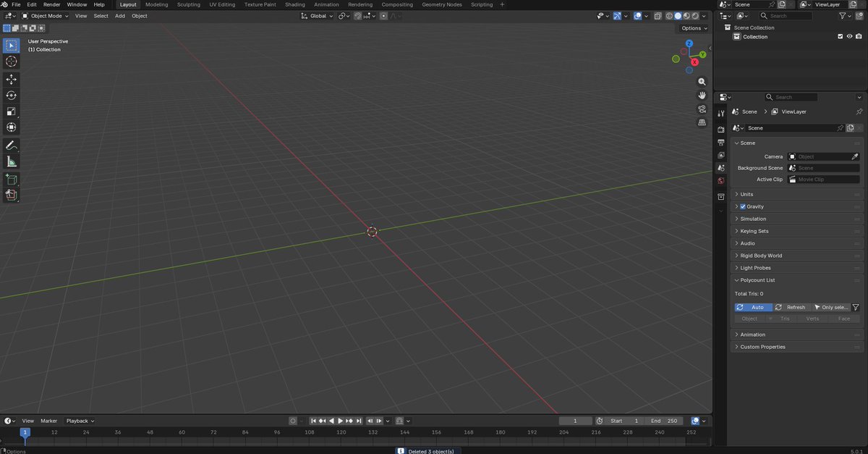
Task: Click the use preview range clock icon
Action: pyautogui.click(x=599, y=421)
